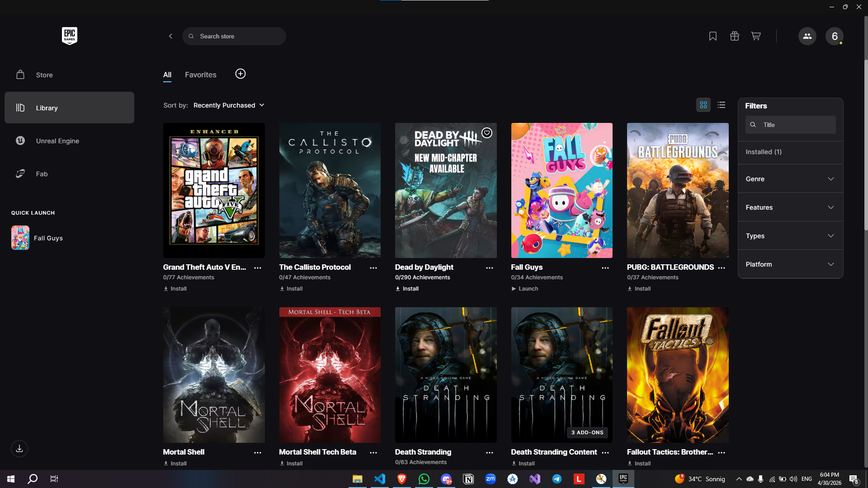Screen dimensions: 868x488
Task: Open options for PUBG: BATTLEGROUNDS
Action: coord(722,268)
